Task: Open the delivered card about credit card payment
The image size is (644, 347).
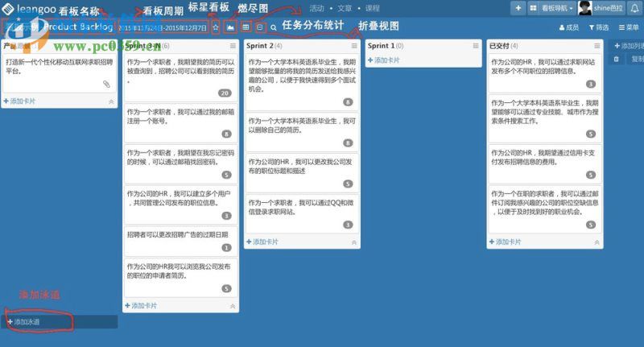Action: click(x=545, y=164)
